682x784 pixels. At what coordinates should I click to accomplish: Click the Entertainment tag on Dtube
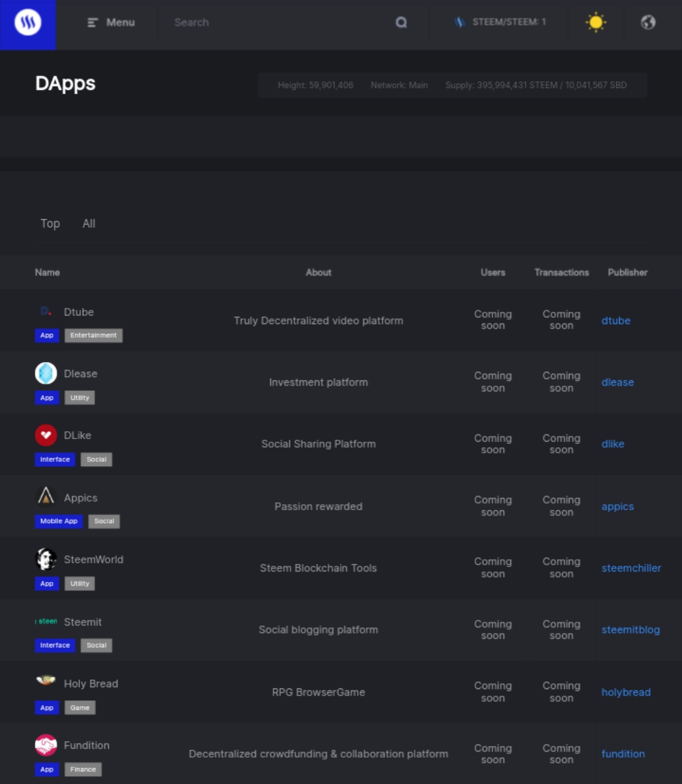tap(93, 336)
